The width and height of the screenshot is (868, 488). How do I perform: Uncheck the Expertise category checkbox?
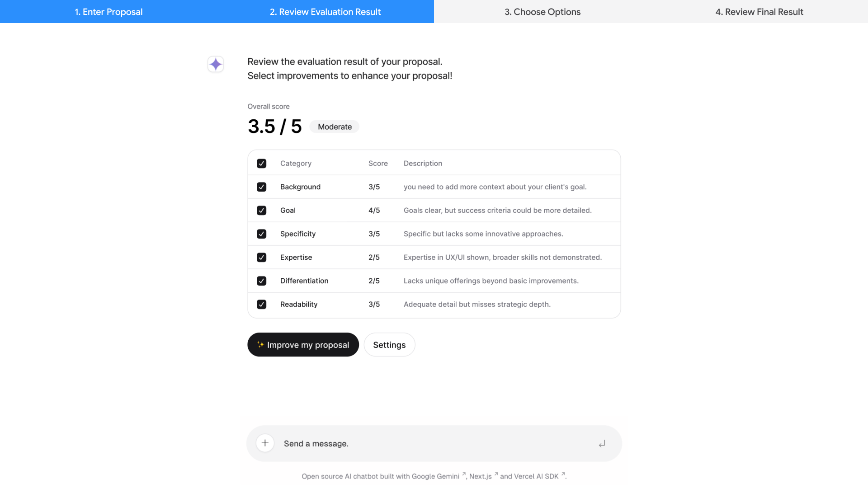click(x=261, y=258)
